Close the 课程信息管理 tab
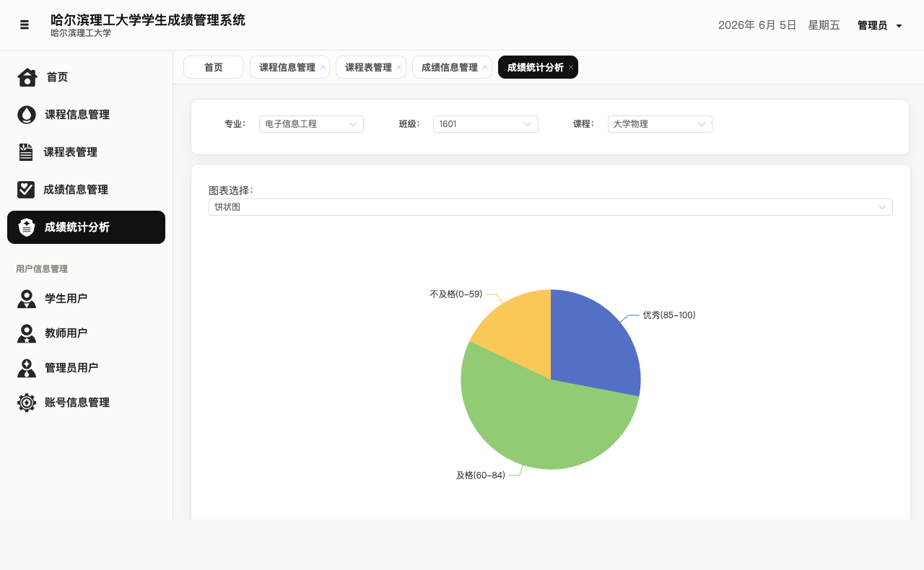Image resolution: width=924 pixels, height=570 pixels. (323, 67)
